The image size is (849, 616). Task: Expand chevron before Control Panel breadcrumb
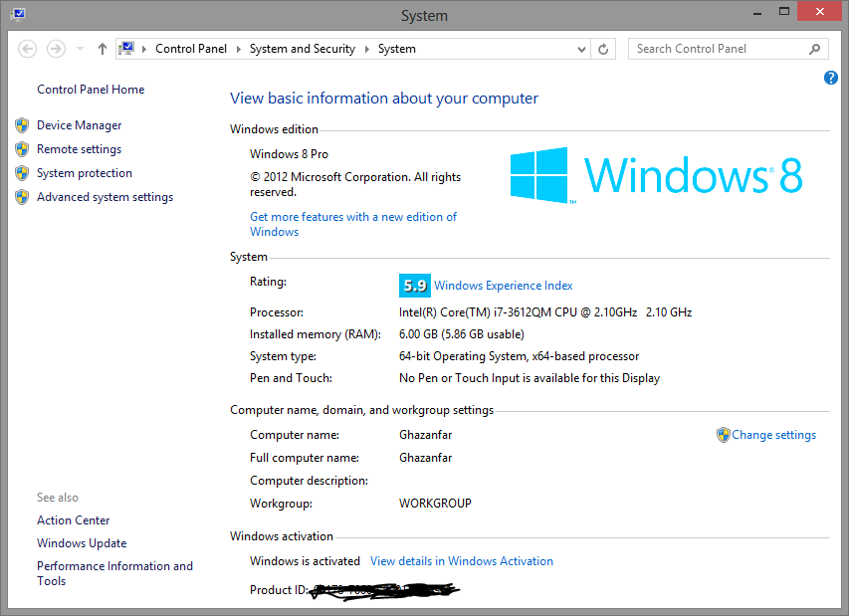point(144,49)
